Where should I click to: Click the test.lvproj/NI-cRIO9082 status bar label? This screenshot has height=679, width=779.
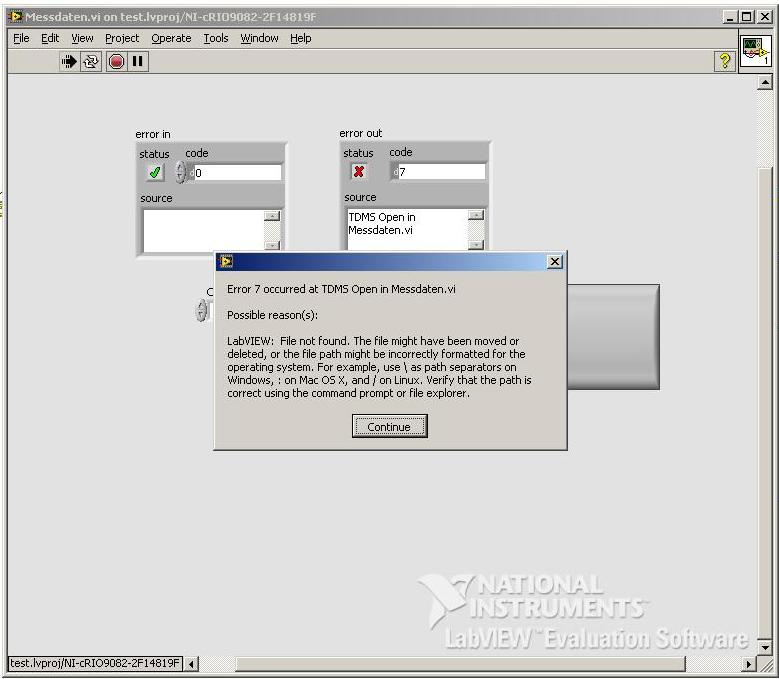click(x=95, y=663)
